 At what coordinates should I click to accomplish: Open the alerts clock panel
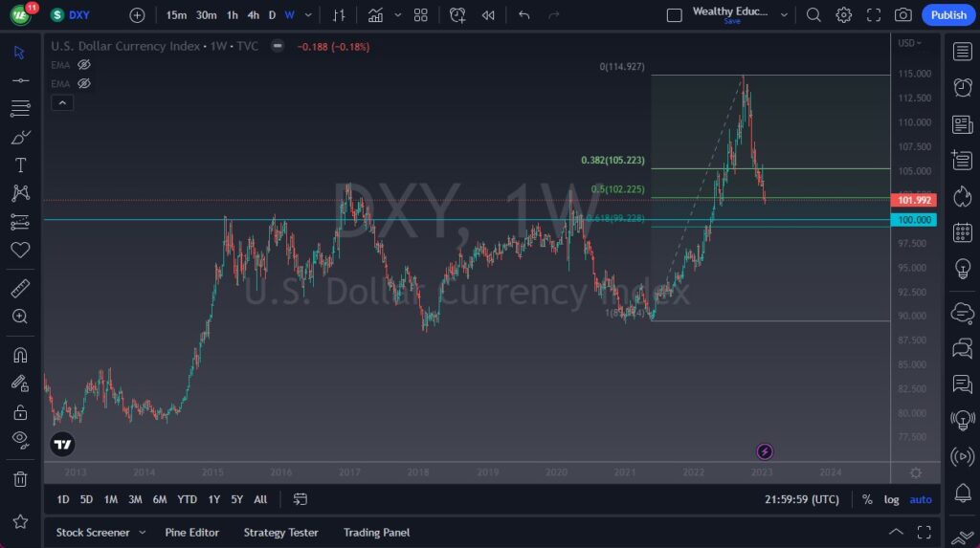pos(963,87)
